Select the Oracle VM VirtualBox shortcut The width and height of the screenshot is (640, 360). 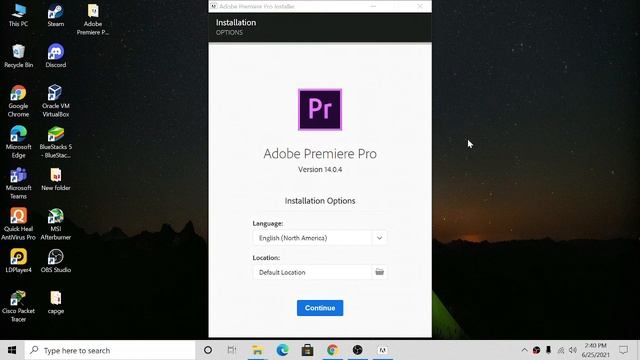click(x=56, y=101)
